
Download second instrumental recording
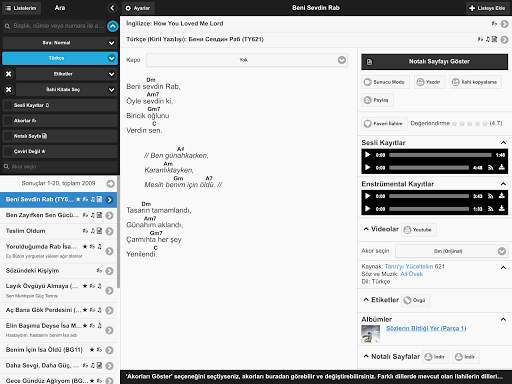501,208
